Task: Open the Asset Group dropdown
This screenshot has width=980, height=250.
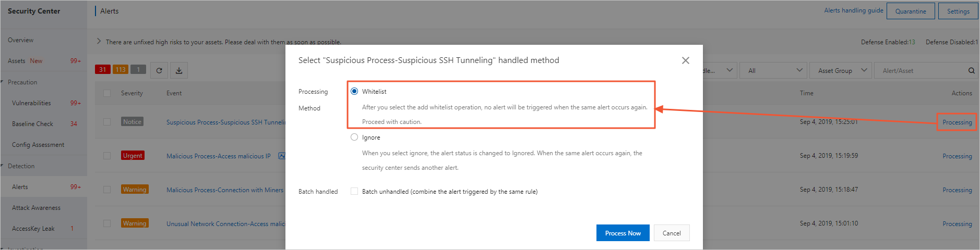Action: click(842, 70)
